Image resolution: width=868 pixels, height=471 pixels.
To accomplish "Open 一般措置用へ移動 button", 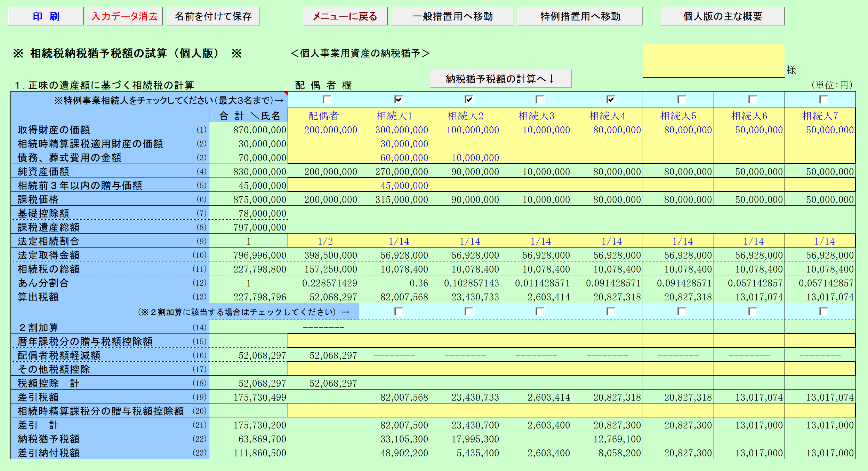I will [453, 16].
